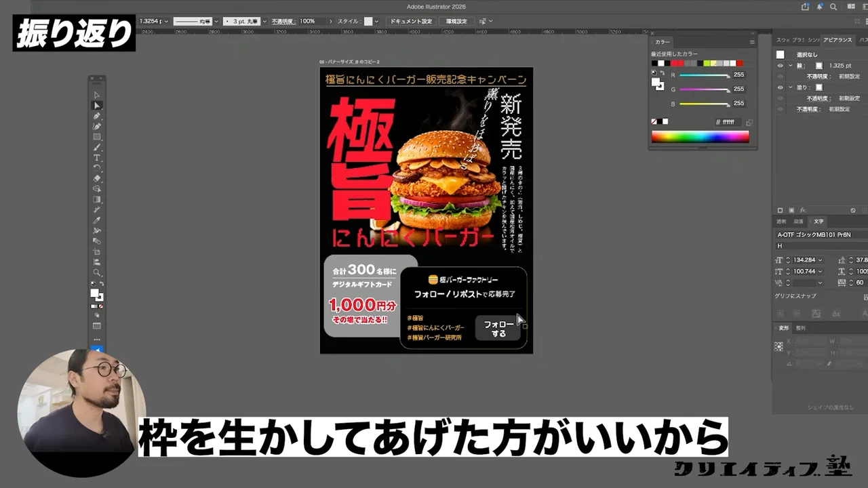The width and height of the screenshot is (868, 488).
Task: Select the Type tool
Action: [x=97, y=158]
